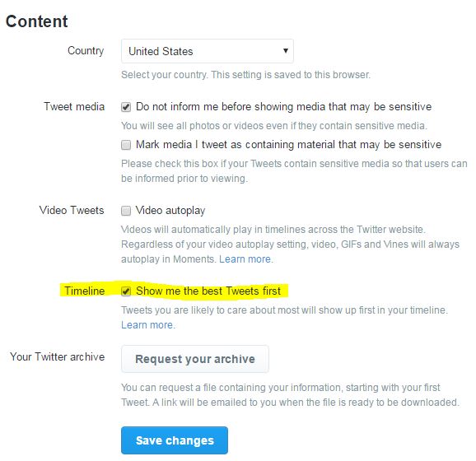Save changes with the blue button
Screen dimensions: 476x461
tap(175, 440)
